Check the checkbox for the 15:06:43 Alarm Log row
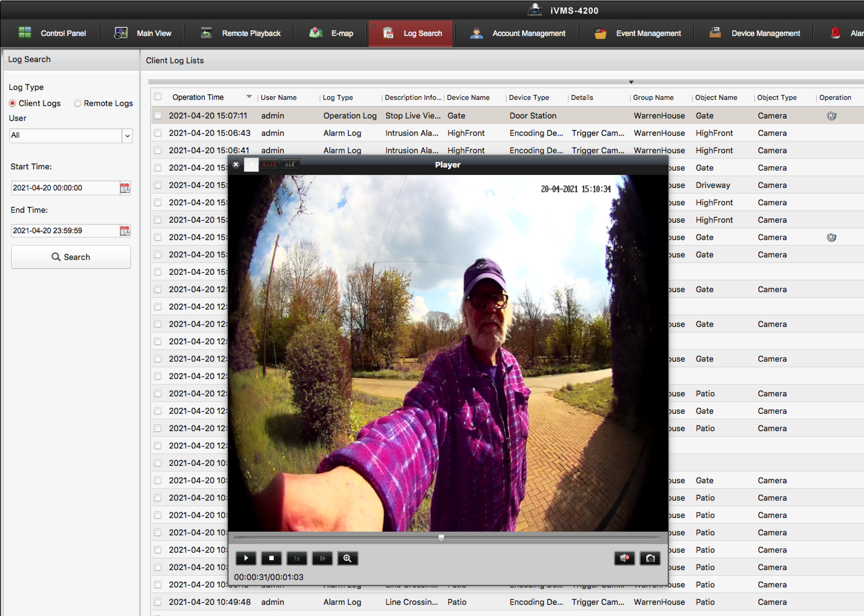864x616 pixels. (x=158, y=133)
